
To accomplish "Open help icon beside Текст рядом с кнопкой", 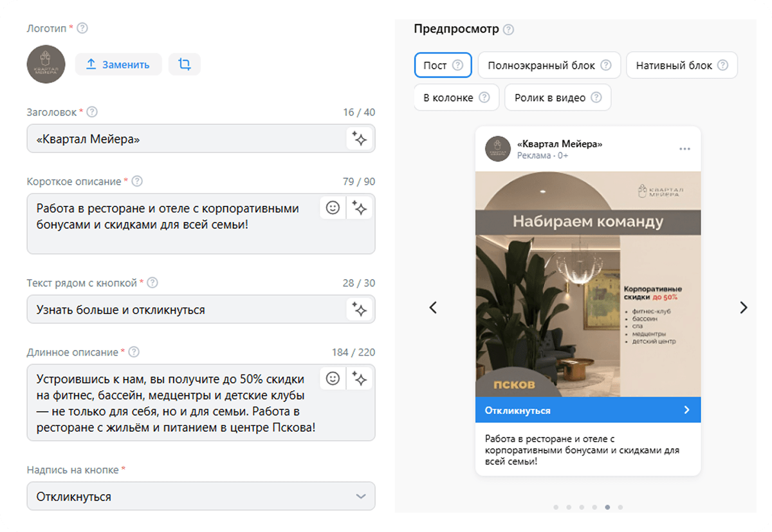I will click(152, 282).
